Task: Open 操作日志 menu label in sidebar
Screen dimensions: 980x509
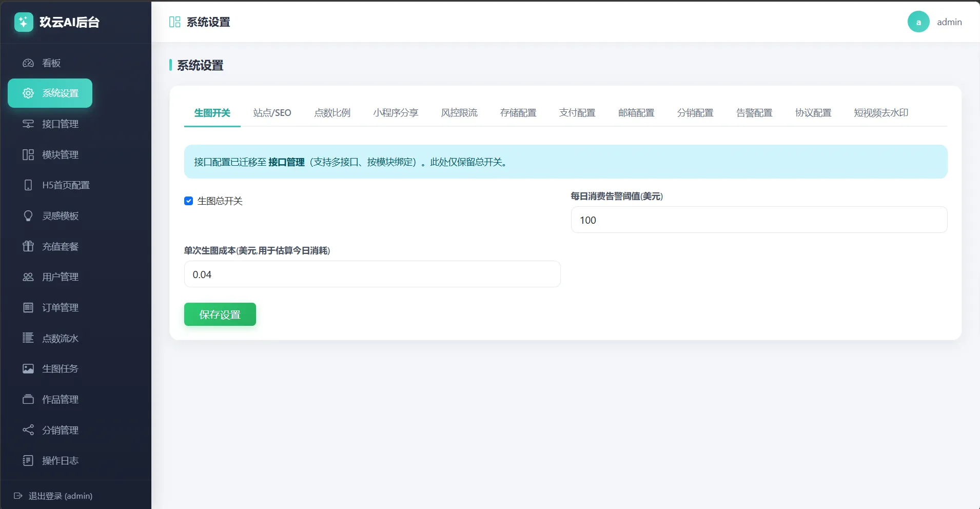Action: pyautogui.click(x=60, y=460)
